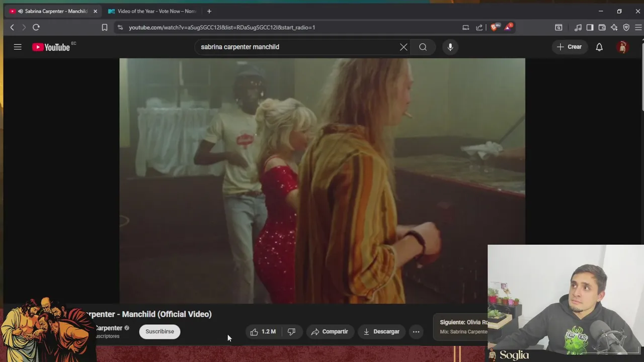Open the YouTube hamburger guide menu

[x=18, y=47]
